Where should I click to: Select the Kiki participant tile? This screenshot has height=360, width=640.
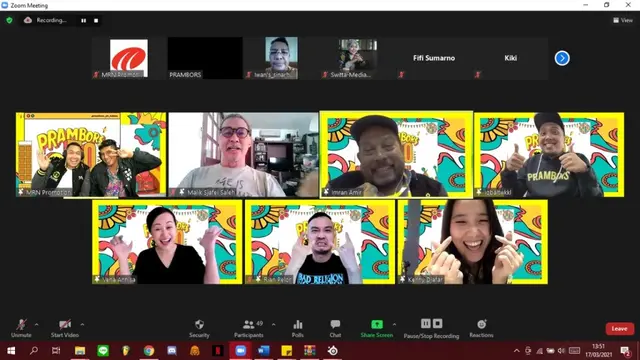coord(510,58)
